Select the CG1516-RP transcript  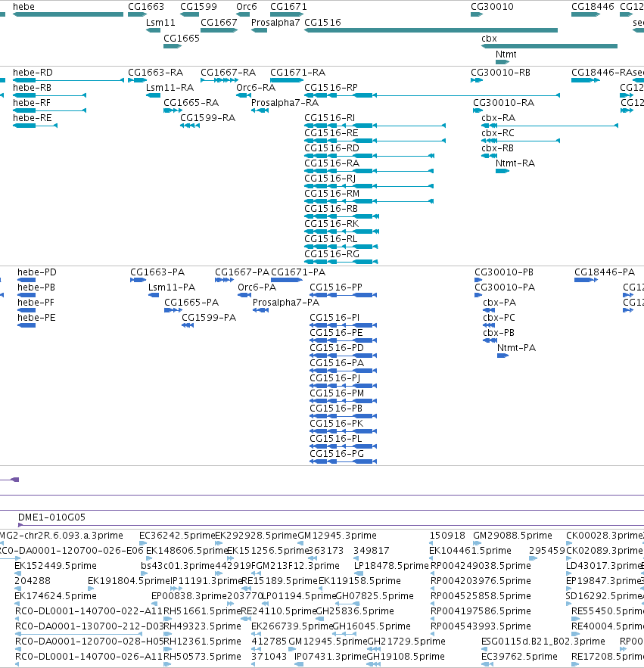click(432, 95)
